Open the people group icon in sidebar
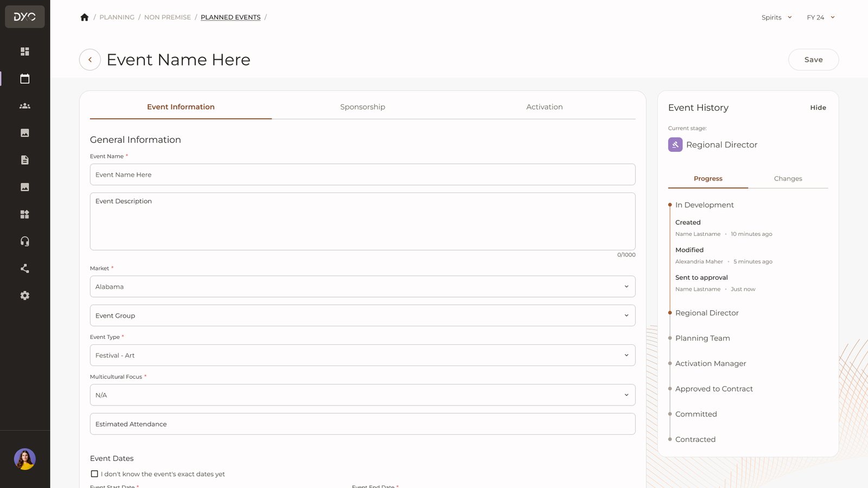868x488 pixels. tap(25, 106)
